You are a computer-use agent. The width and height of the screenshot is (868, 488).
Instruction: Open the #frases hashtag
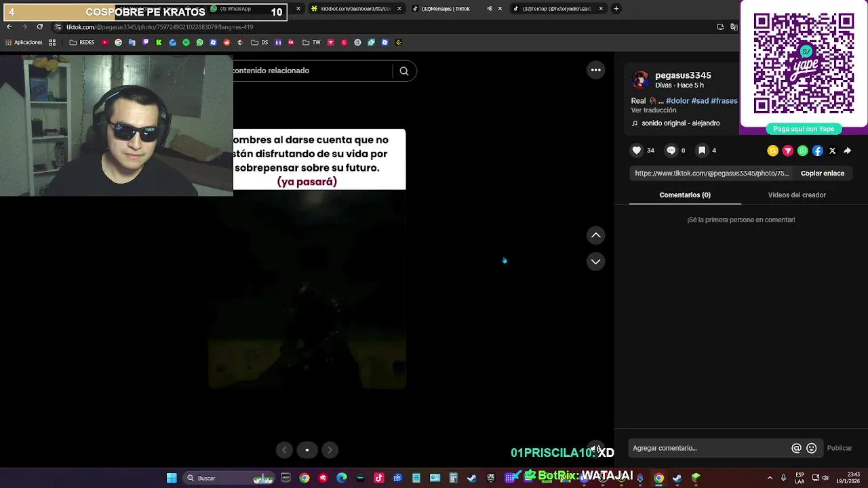(724, 101)
